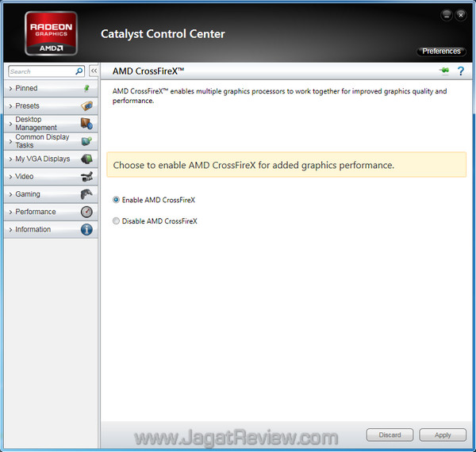Expand the Performance category
Viewport: 476px width, 452px height.
point(35,212)
